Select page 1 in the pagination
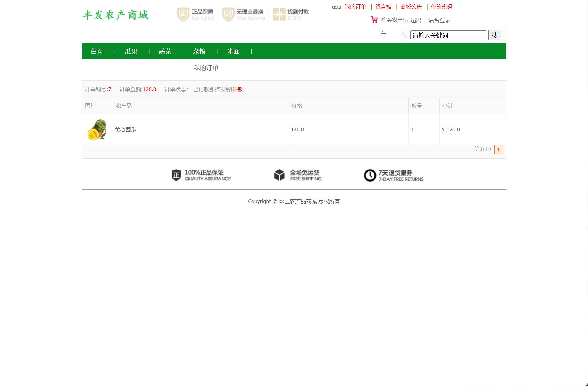588x386 pixels. pyautogui.click(x=499, y=150)
